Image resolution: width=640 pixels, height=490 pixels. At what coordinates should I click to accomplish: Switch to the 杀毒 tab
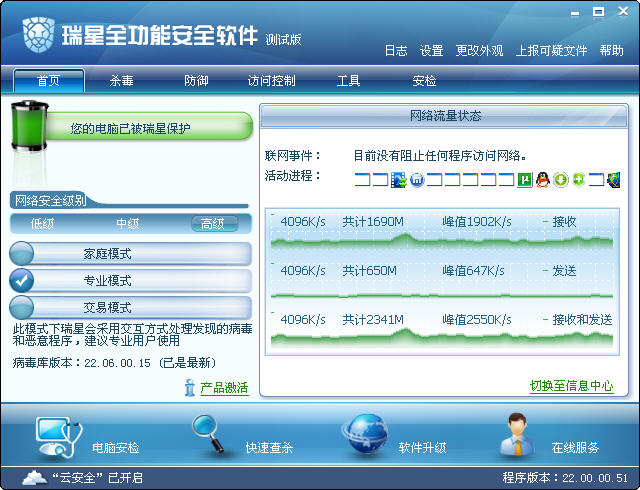click(x=121, y=80)
